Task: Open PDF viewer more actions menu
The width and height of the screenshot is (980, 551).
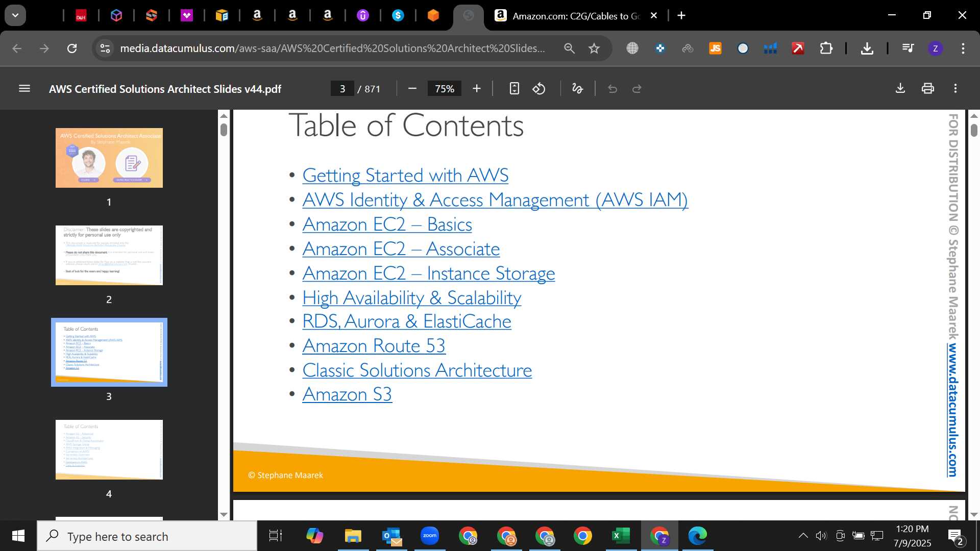Action: click(955, 89)
